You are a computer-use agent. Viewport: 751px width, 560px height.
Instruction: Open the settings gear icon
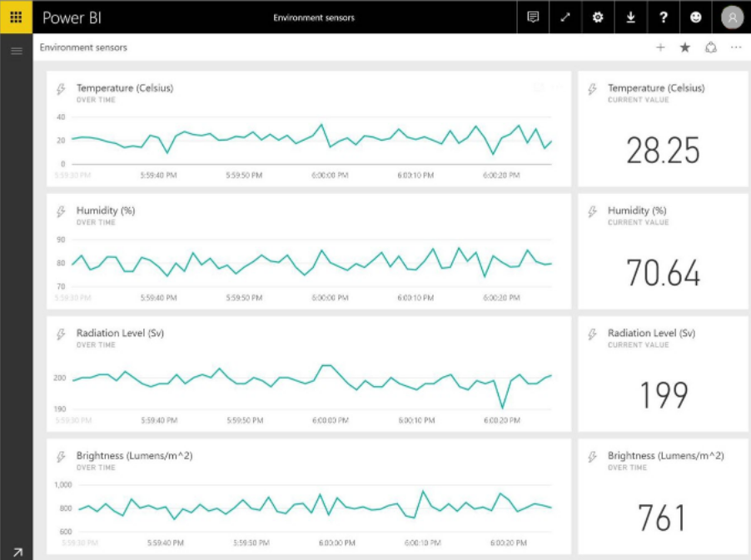tap(598, 17)
